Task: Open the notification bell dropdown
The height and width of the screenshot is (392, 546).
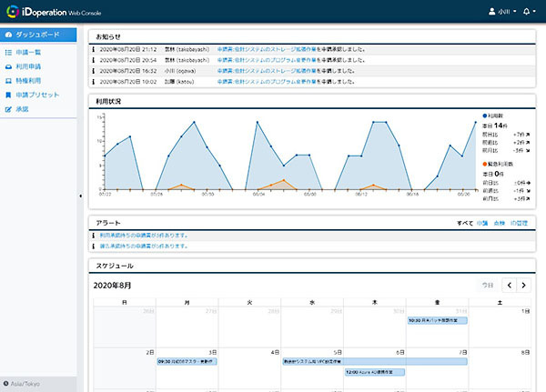Action: (x=528, y=11)
